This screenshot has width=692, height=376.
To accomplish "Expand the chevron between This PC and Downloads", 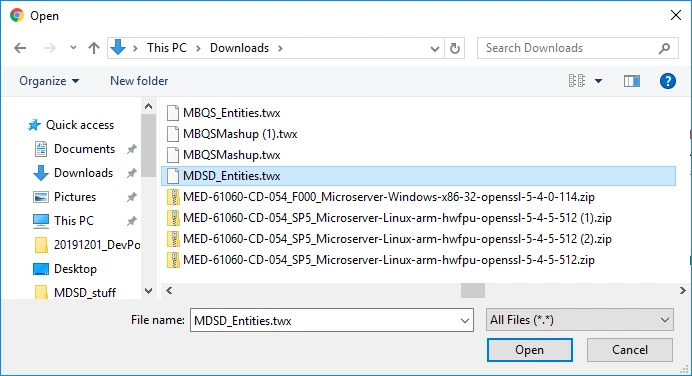I will click(x=198, y=48).
